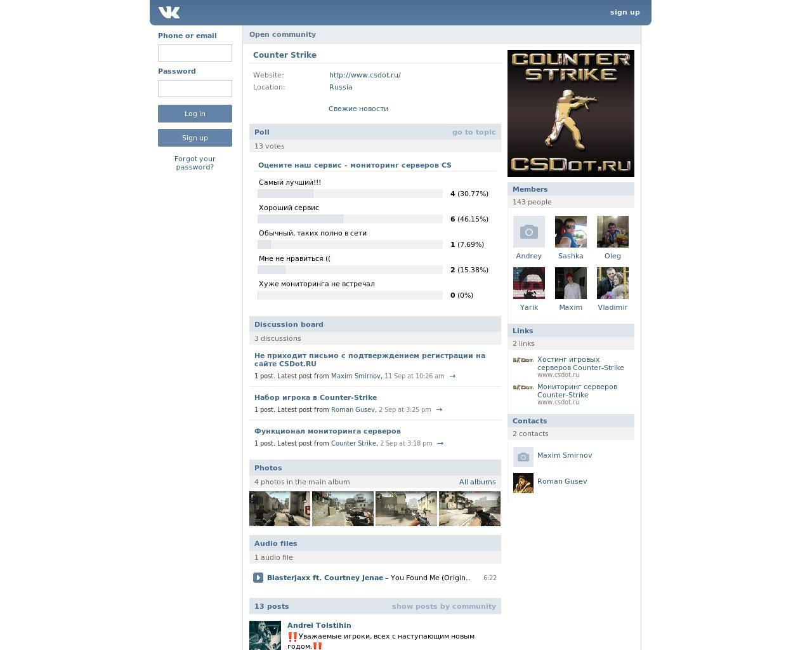The height and width of the screenshot is (650, 812).
Task: Open Roman Gusev contact name
Action: click(x=562, y=481)
